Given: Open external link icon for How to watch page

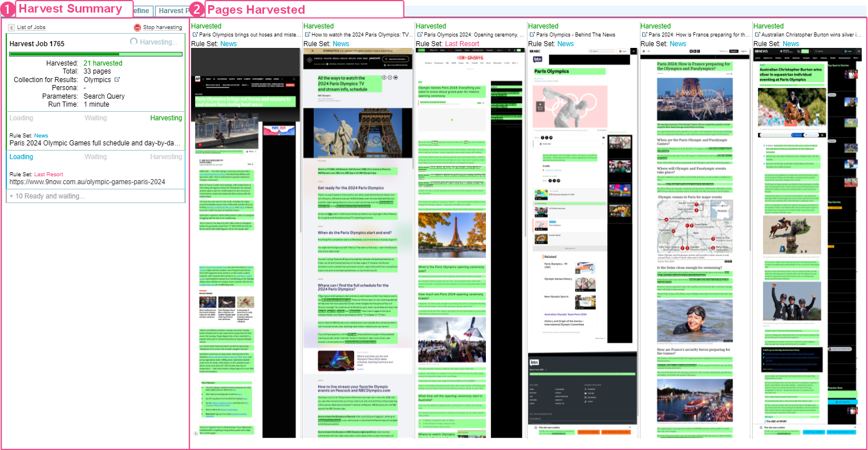Looking at the screenshot, I should (x=307, y=35).
